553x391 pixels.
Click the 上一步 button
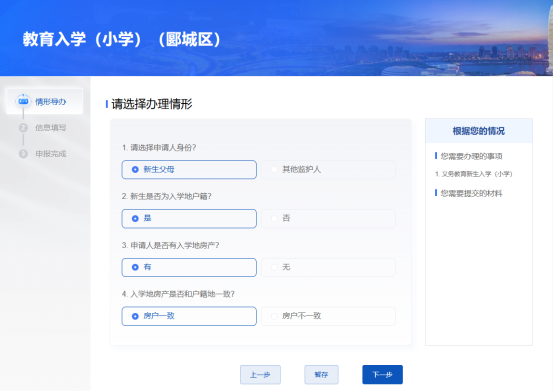click(260, 375)
